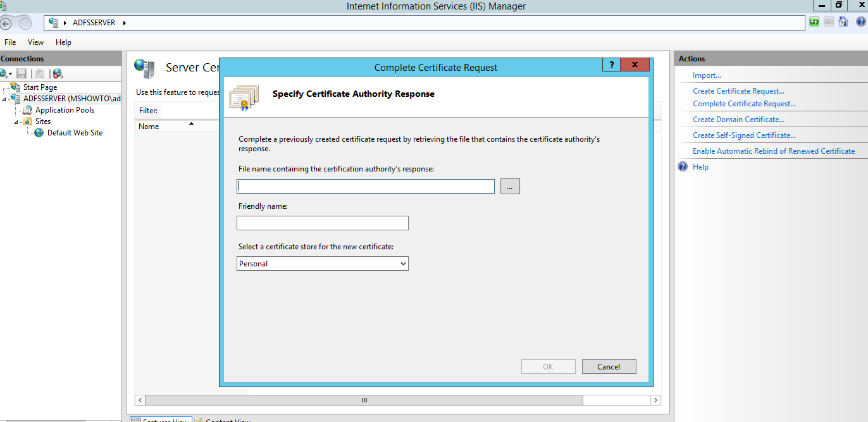
Task: Click the OK button in the dialog
Action: [548, 366]
